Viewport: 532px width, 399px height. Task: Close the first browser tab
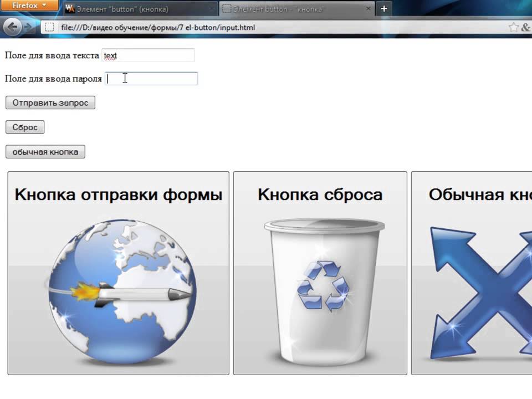coord(210,9)
